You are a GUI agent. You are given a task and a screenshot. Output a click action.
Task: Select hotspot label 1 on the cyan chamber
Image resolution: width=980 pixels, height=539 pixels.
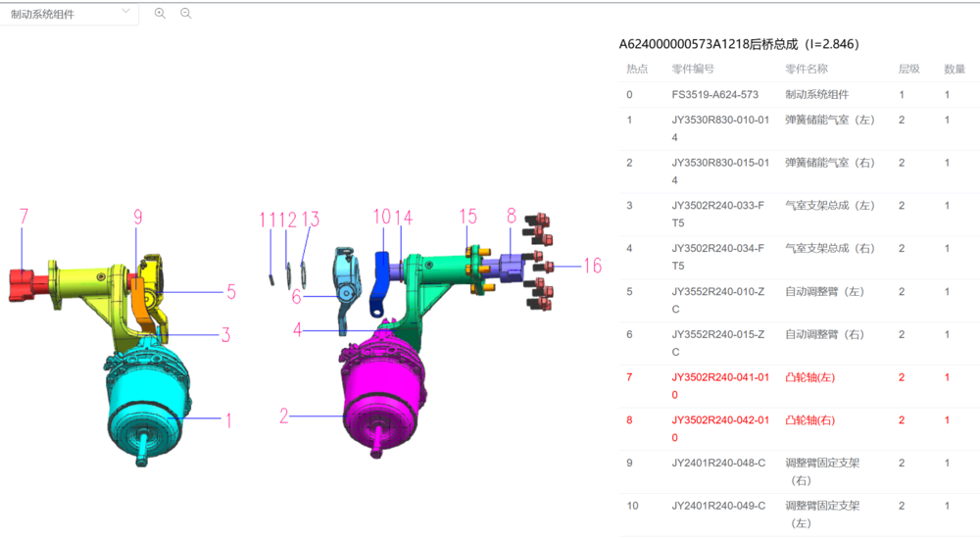(228, 420)
